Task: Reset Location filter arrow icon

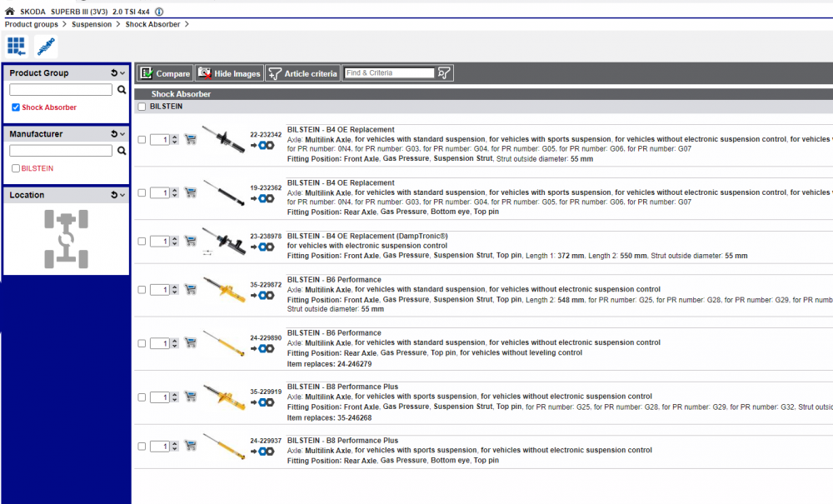Action: pyautogui.click(x=113, y=195)
